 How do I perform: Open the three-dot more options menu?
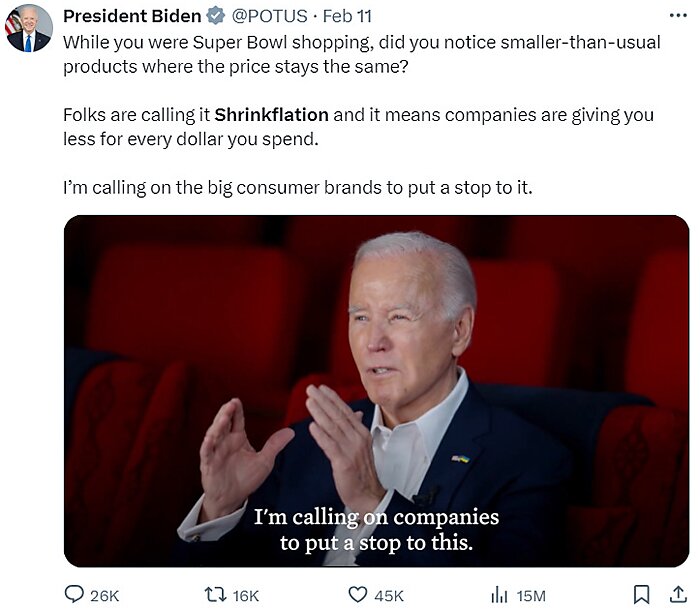tap(677, 16)
